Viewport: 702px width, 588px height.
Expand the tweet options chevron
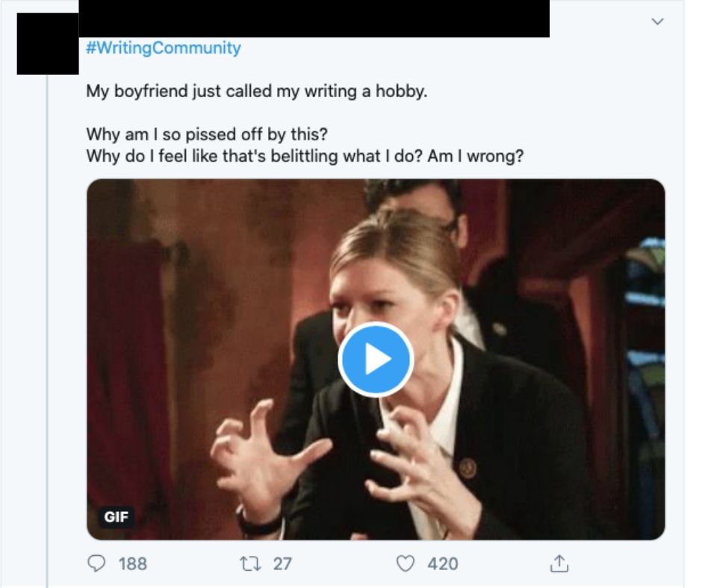[657, 22]
